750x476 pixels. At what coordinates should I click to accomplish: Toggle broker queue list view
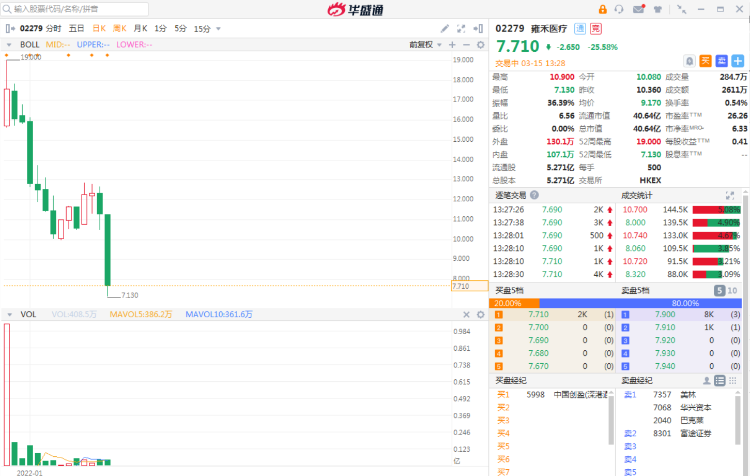point(720,381)
